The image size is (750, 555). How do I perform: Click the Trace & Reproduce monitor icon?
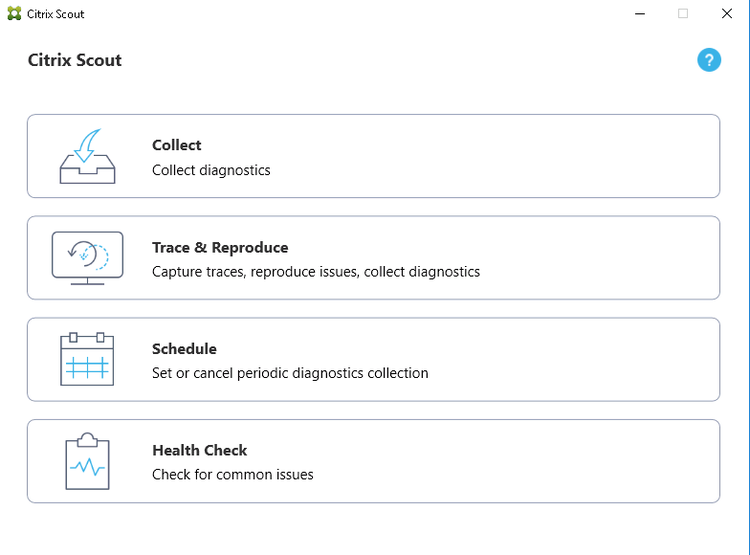[88, 258]
